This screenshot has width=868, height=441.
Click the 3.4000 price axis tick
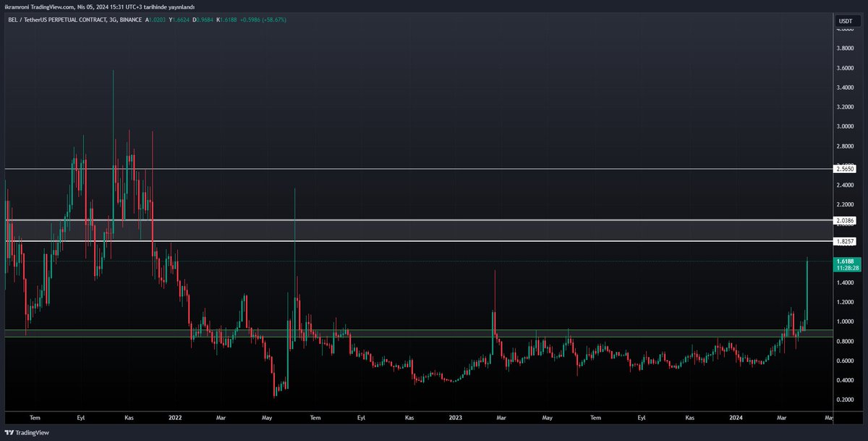(845, 87)
